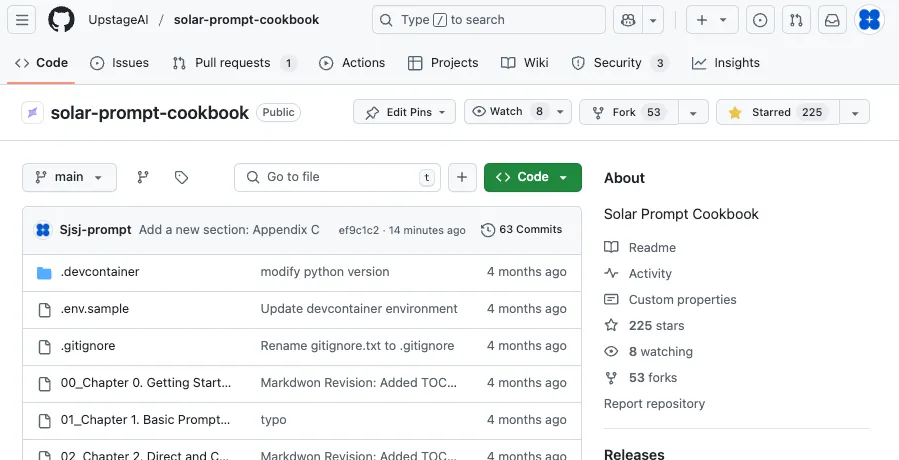
Task: Open the hamburger navigation menu
Action: (x=23, y=20)
